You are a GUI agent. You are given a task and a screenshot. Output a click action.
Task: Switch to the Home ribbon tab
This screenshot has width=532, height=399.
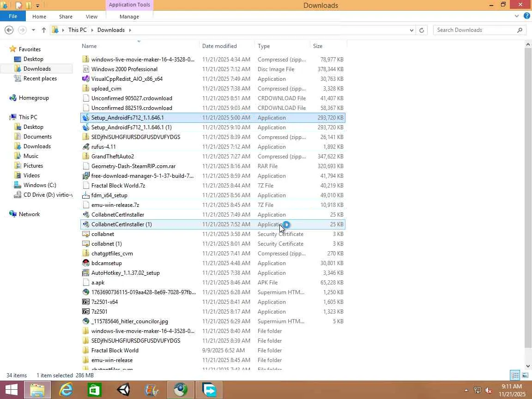click(x=39, y=17)
